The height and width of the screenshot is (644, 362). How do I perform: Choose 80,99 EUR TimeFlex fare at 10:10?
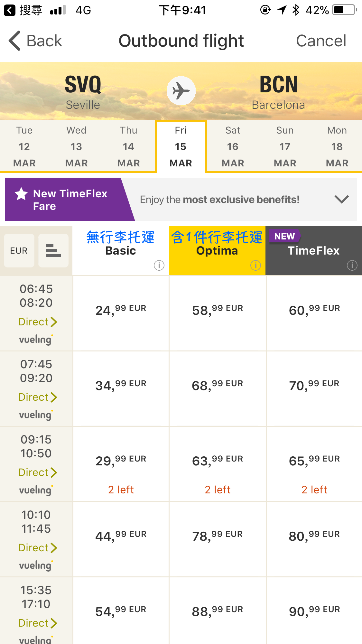coord(314,536)
